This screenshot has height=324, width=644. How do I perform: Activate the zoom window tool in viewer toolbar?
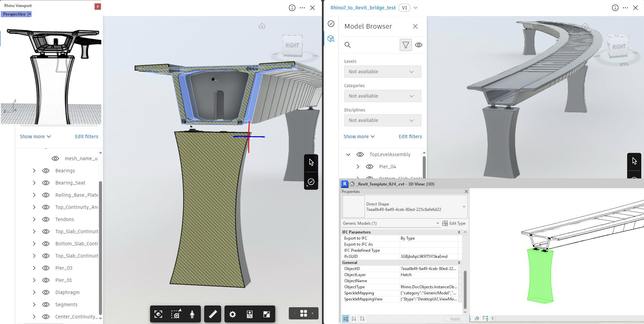click(176, 314)
